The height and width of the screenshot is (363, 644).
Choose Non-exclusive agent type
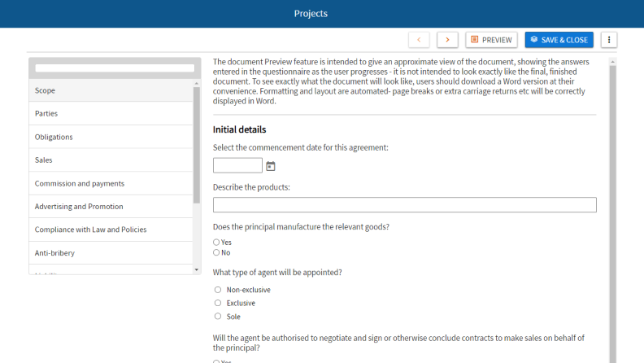[218, 290]
